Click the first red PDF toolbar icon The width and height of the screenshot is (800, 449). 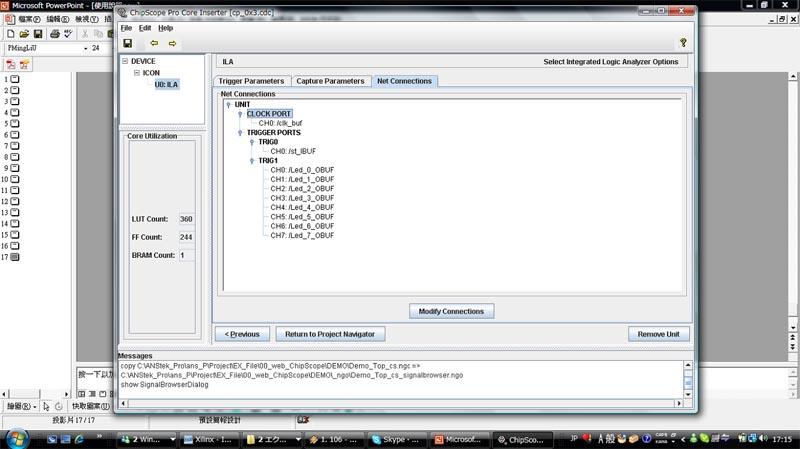point(11,65)
